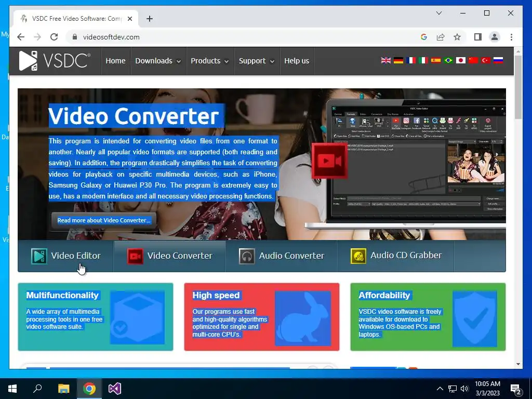
Task: Expand the Products menu
Action: [x=210, y=61]
